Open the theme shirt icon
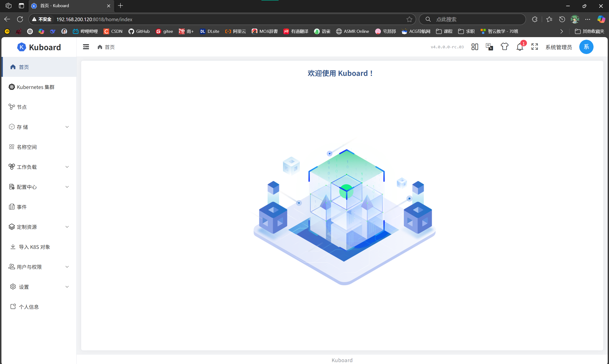This screenshot has height=364, width=609. pyautogui.click(x=505, y=47)
